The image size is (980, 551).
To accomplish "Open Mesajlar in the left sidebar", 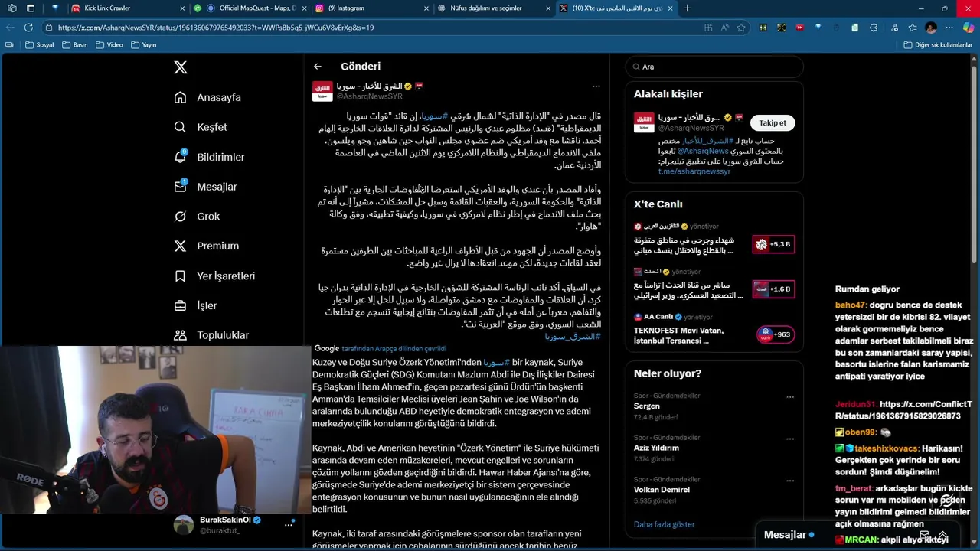I will click(205, 187).
